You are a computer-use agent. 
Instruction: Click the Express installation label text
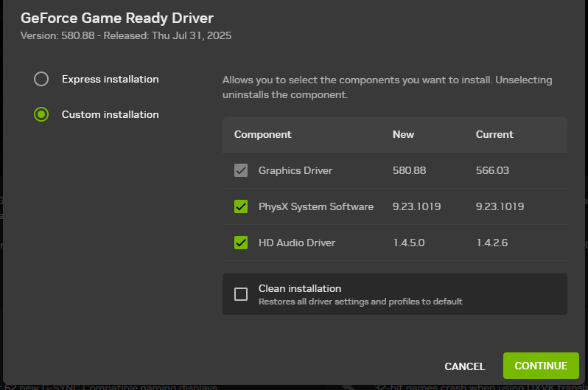coord(110,79)
